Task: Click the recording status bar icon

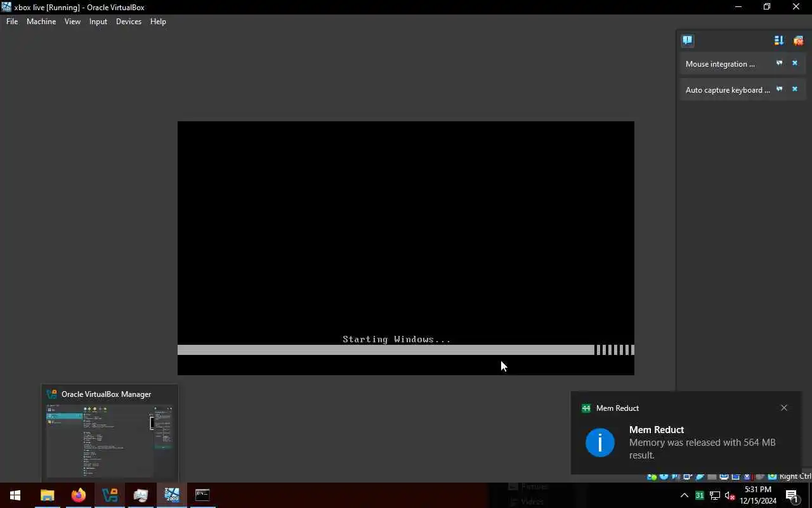Action: click(736, 477)
